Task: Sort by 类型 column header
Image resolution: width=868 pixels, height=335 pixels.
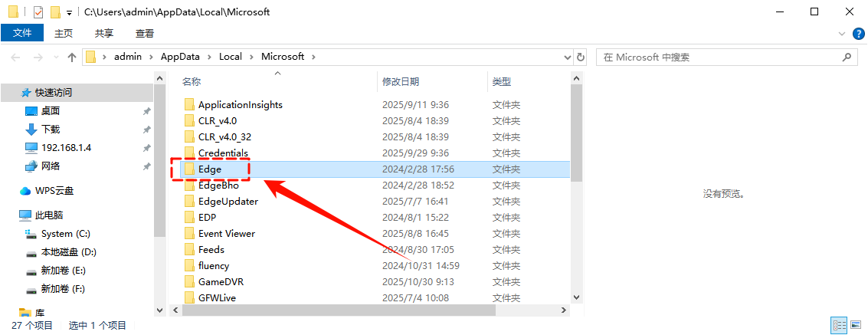Action: [x=502, y=82]
